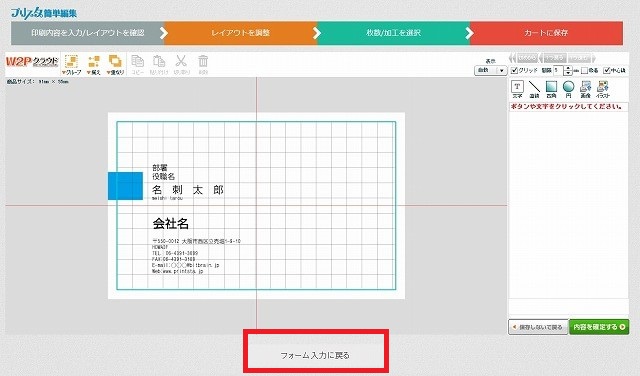Go to the red カートに保存 step
This screenshot has width=640, height=376.
pyautogui.click(x=546, y=33)
